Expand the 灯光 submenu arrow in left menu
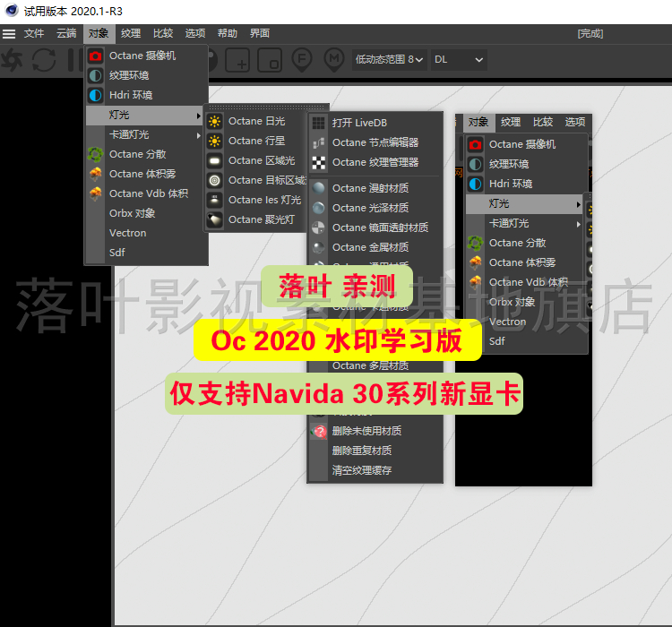The width and height of the screenshot is (672, 627). [198, 116]
